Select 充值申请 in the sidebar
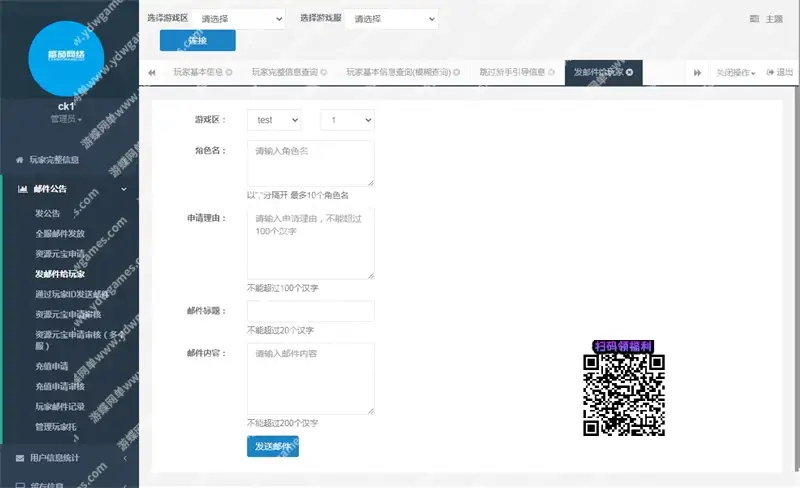The image size is (800, 488). coord(52,366)
